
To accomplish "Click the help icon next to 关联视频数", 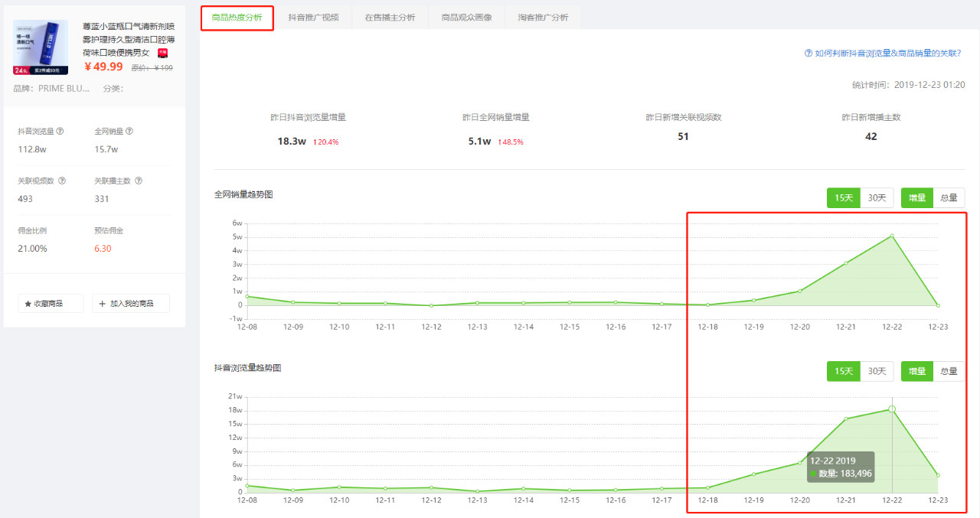I will (62, 181).
